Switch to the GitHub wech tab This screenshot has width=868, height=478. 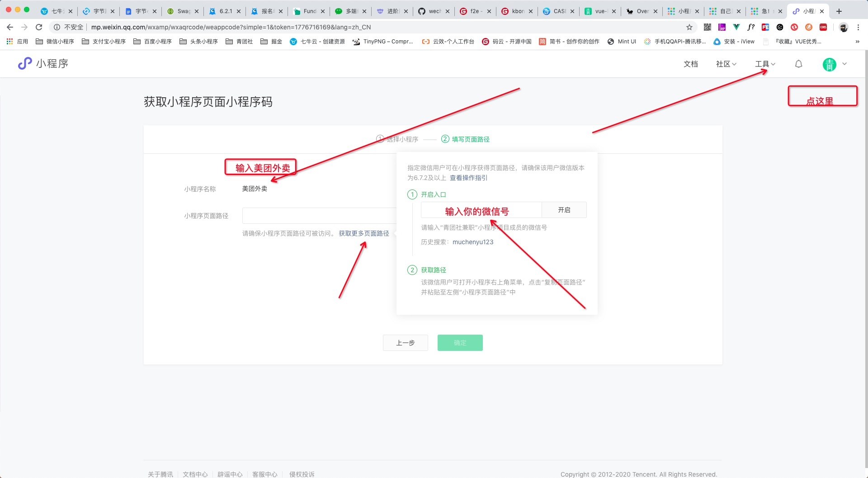[429, 11]
